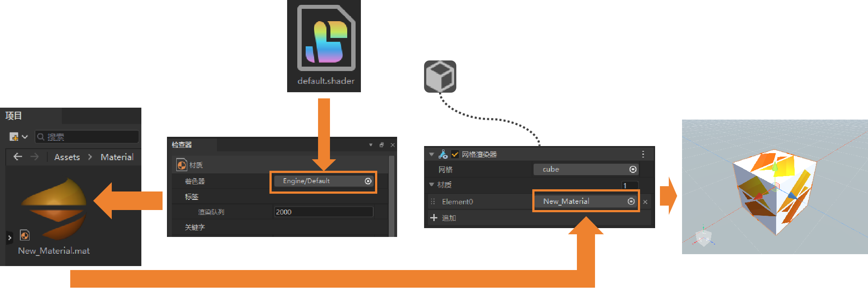Click the object picker beside cube mesh
868x289 pixels.
point(633,169)
